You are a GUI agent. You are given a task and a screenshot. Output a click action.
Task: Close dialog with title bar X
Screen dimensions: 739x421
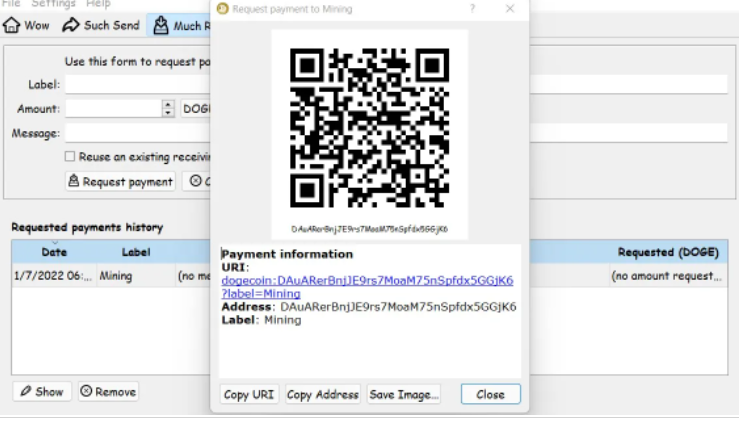(510, 8)
